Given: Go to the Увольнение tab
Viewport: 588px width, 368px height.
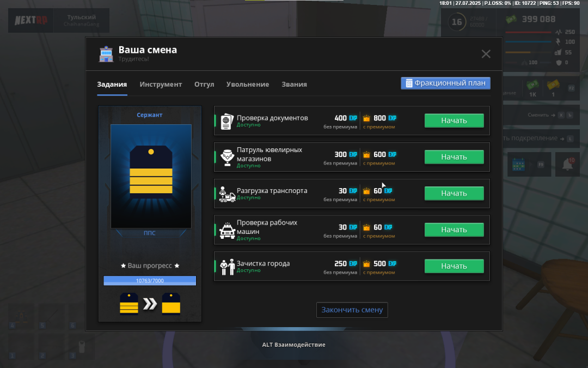Looking at the screenshot, I should click(248, 85).
